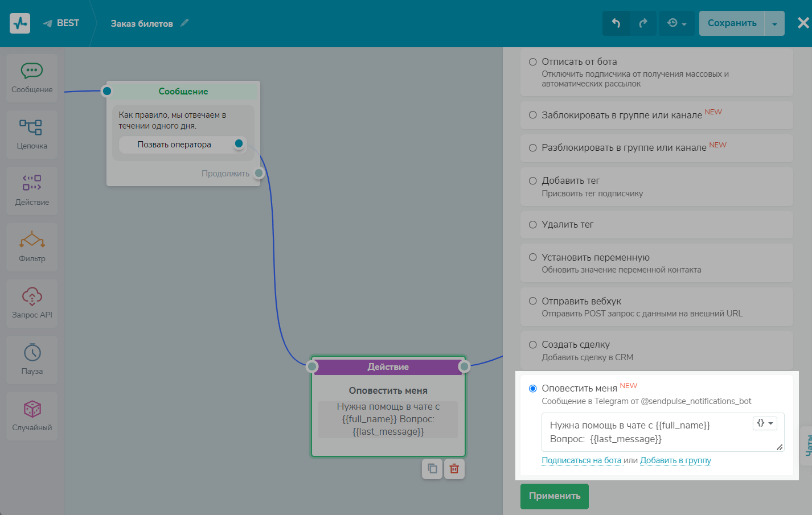Viewport: 812px width, 515px height.
Task: Add a Сообщение block from sidebar
Action: (x=32, y=78)
